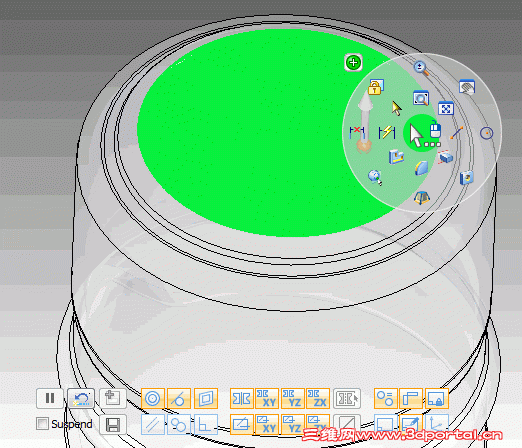Image resolution: width=522 pixels, height=448 pixels.
Task: Click the perspective view tent-shaped icon
Action: pyautogui.click(x=422, y=197)
